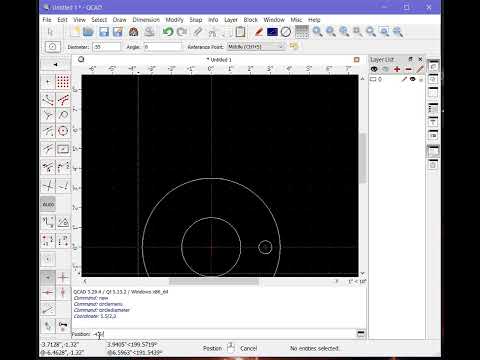This screenshot has width=480, height=360.
Task: Edit layer pencil icon in Layer List header
Action: tap(420, 69)
